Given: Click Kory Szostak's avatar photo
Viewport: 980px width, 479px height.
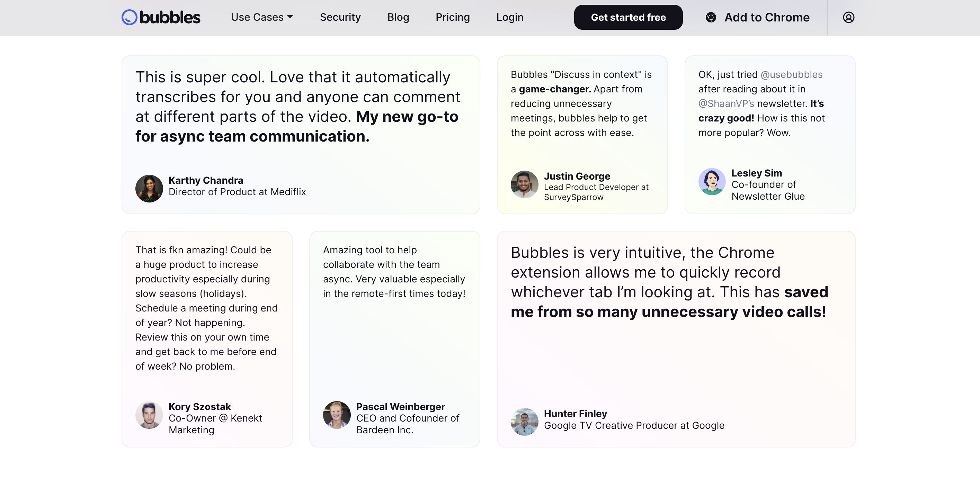Looking at the screenshot, I should pos(149,415).
